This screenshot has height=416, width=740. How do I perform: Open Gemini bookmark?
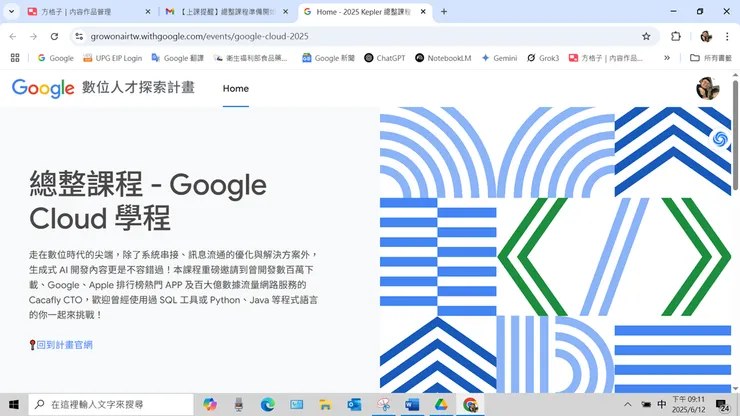coord(499,58)
